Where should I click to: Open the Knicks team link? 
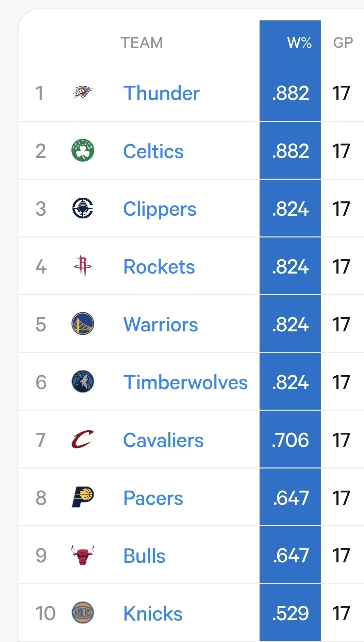point(153,614)
